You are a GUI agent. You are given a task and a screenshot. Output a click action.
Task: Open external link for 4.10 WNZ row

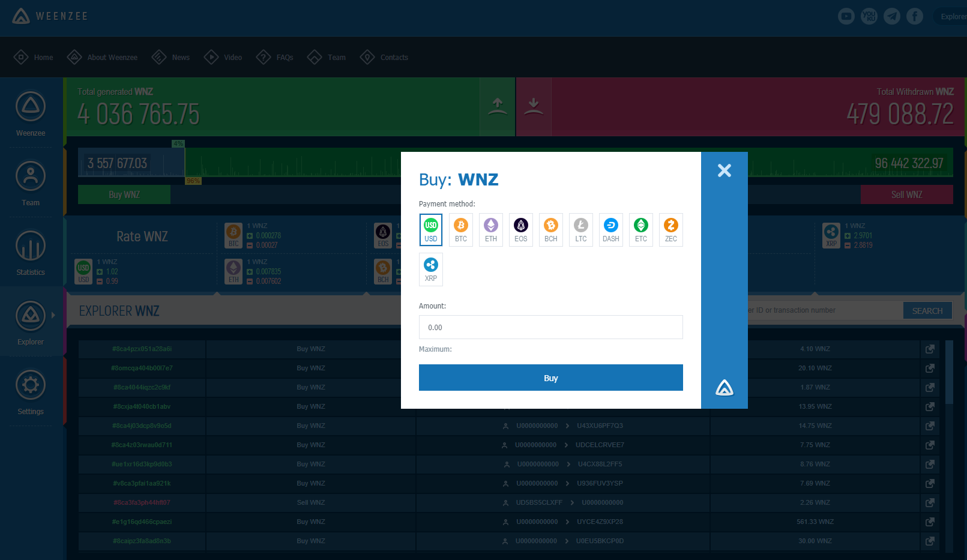click(930, 349)
